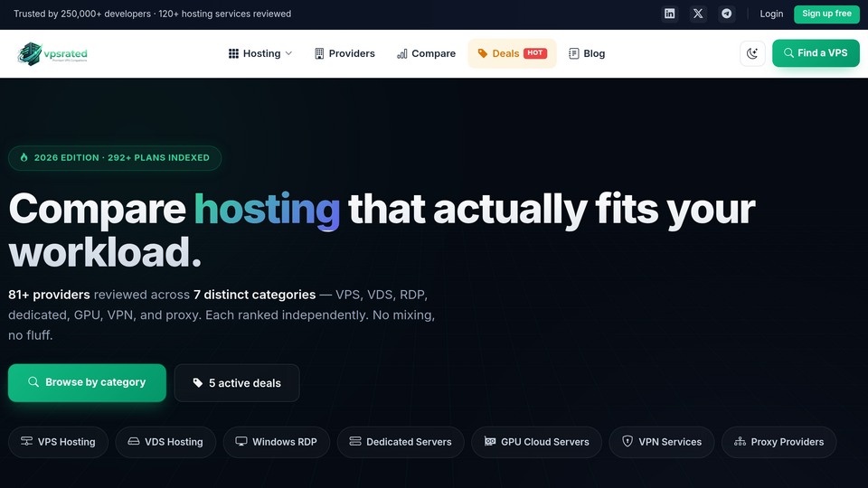Open the 5 active deals button

pyautogui.click(x=237, y=383)
